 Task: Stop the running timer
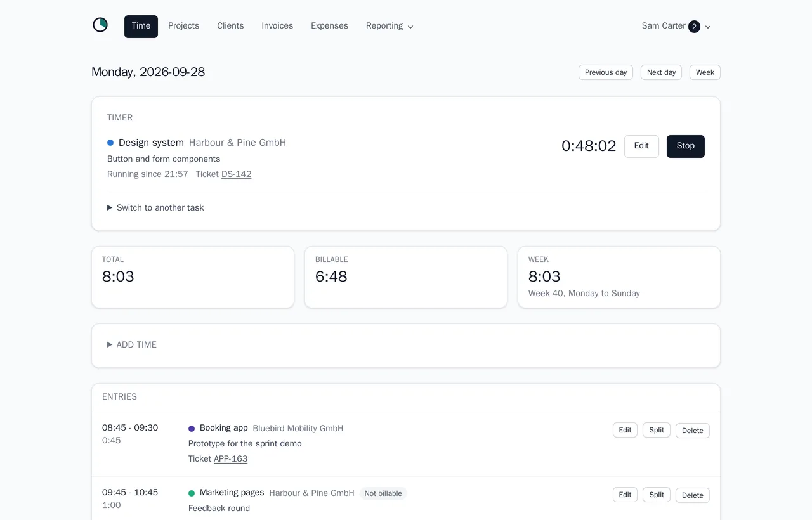tap(686, 146)
